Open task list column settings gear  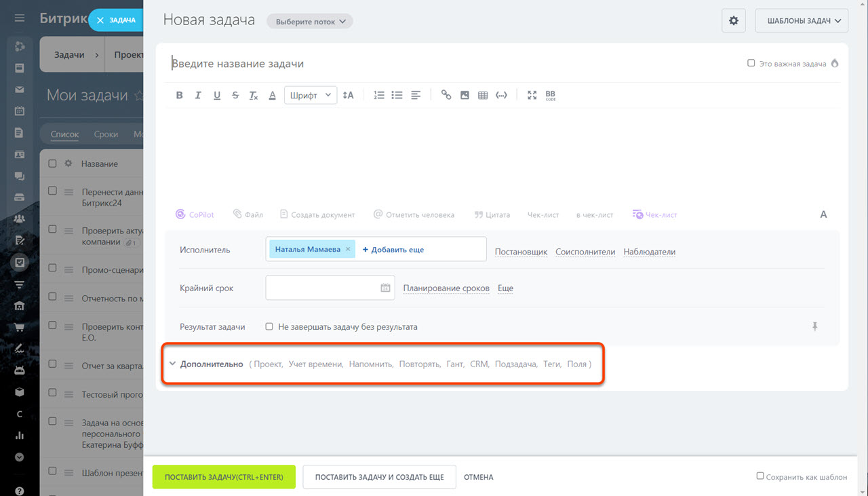click(68, 164)
